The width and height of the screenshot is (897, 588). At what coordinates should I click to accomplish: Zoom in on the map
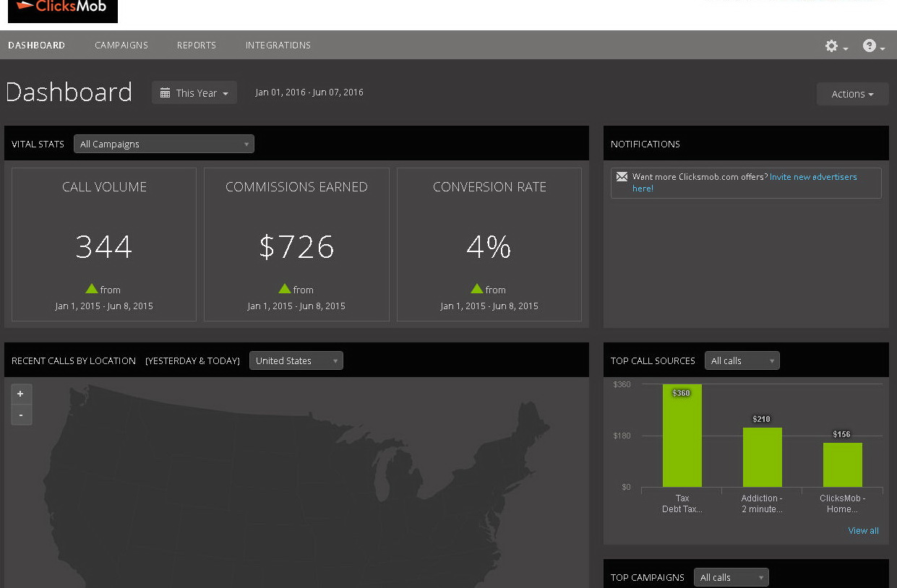pyautogui.click(x=21, y=394)
